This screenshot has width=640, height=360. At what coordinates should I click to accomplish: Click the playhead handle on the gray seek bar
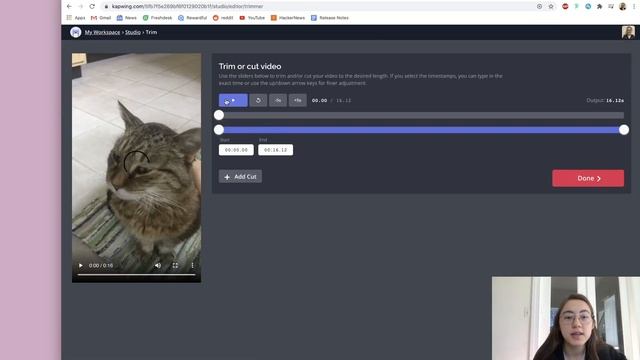[219, 115]
